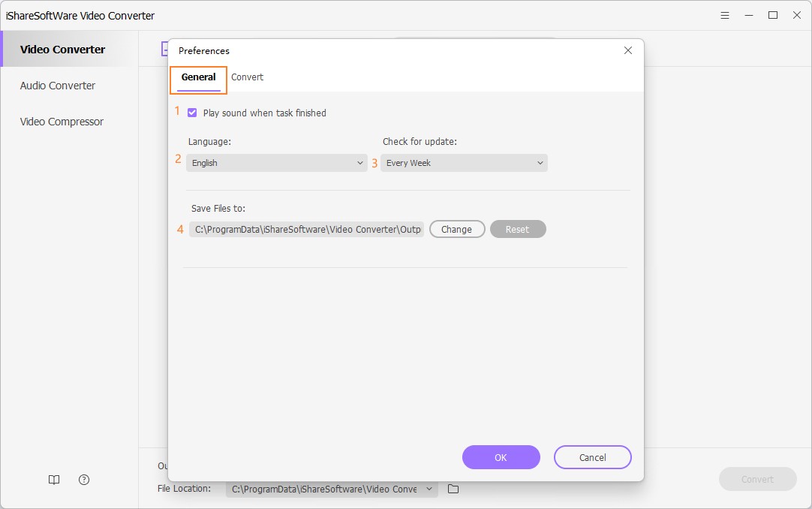This screenshot has width=812, height=509.
Task: Click the "File Location:" label
Action: [x=184, y=488]
